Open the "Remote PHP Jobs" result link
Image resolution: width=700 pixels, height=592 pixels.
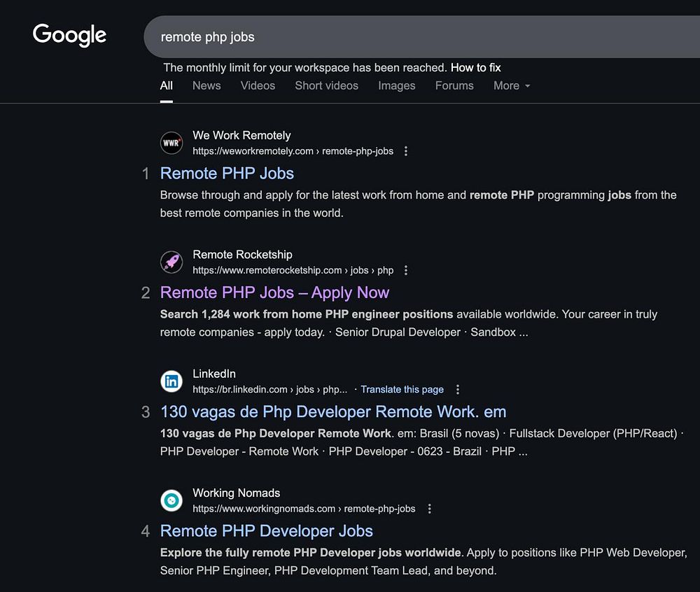pos(227,173)
